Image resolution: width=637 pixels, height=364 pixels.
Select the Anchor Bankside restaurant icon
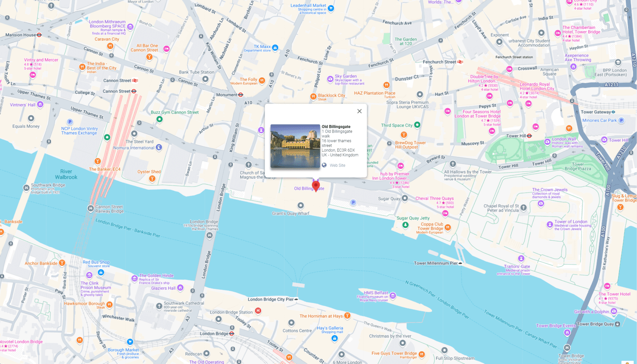coord(62,263)
